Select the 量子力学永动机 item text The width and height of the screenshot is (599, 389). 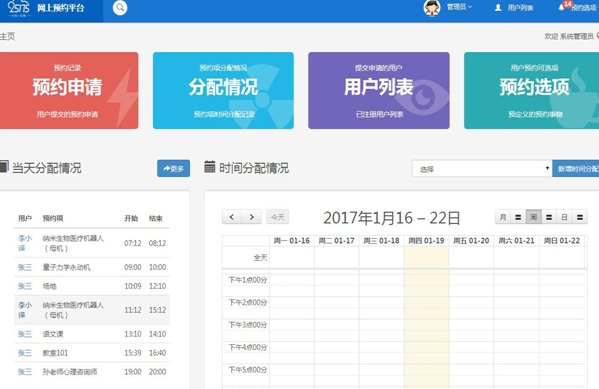[66, 267]
